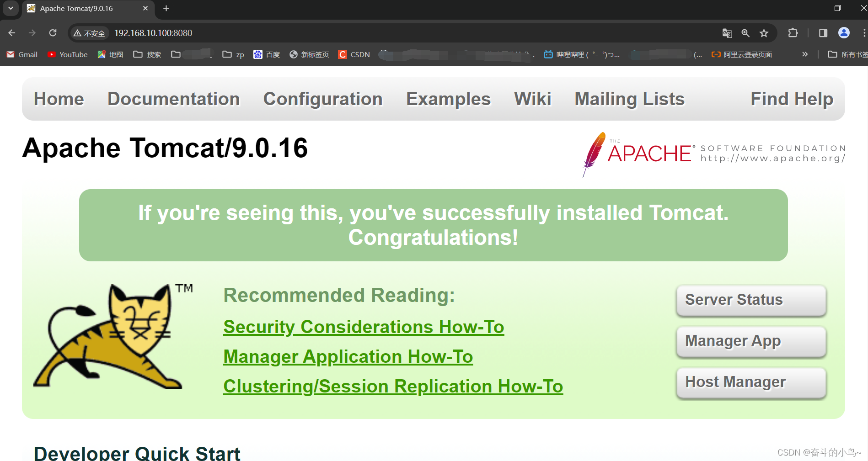The height and width of the screenshot is (461, 868).
Task: Click the Apache Software Foundation logo
Action: pos(714,154)
